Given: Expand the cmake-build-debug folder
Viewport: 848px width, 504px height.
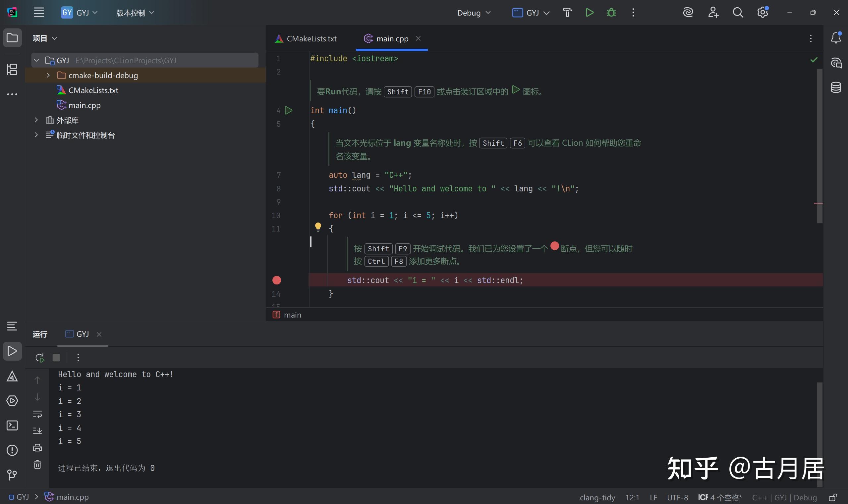Looking at the screenshot, I should (48, 75).
